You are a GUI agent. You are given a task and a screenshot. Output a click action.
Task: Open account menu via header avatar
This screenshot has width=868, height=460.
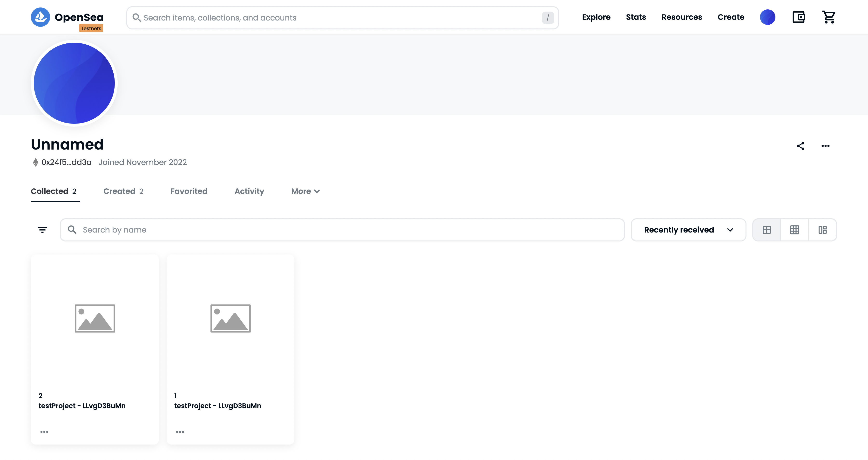coord(767,17)
